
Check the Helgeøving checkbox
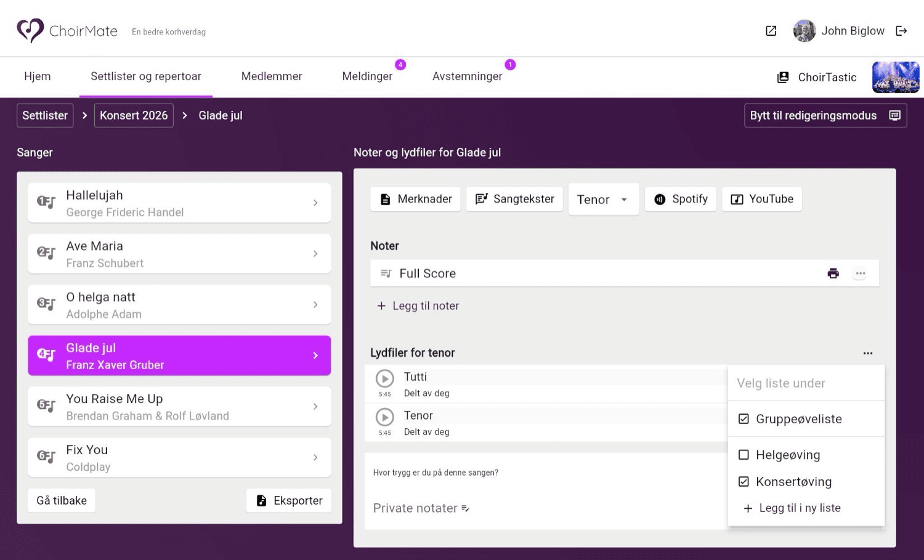point(744,455)
